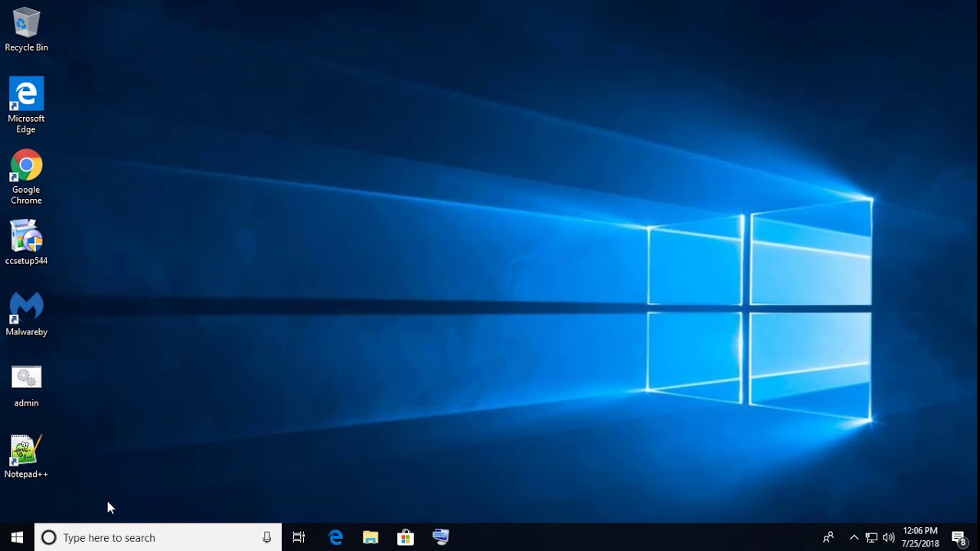This screenshot has width=980, height=551.
Task: Select the Microsoft Edge desktop shortcut
Action: 26,105
